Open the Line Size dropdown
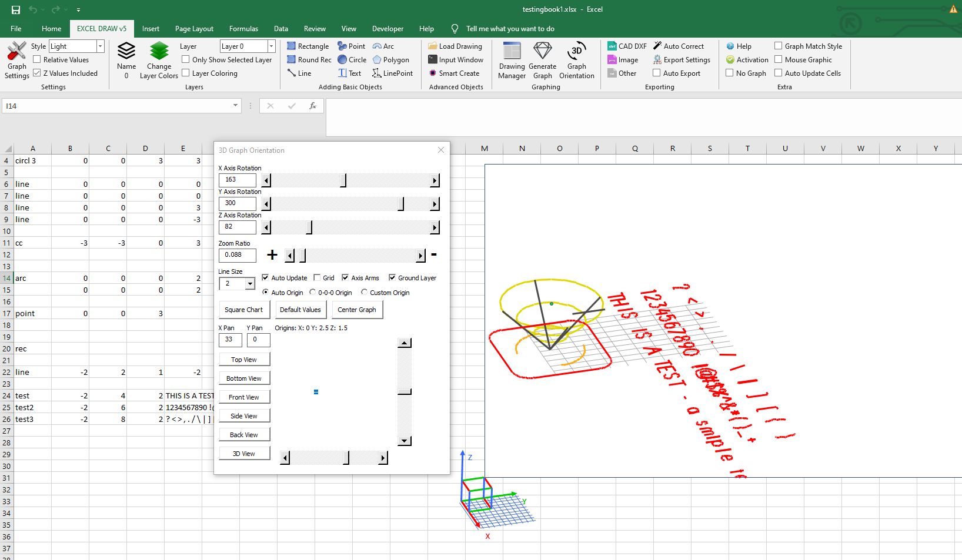The image size is (962, 560). [x=249, y=283]
